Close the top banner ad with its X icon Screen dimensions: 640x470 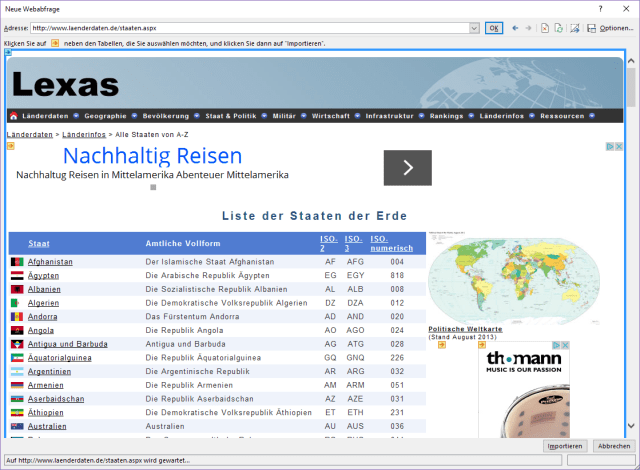pyautogui.click(x=619, y=146)
